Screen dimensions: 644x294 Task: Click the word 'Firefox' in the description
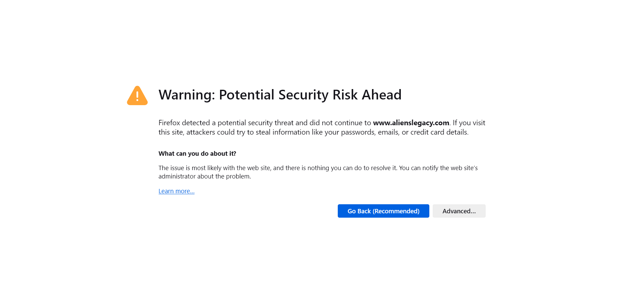169,123
